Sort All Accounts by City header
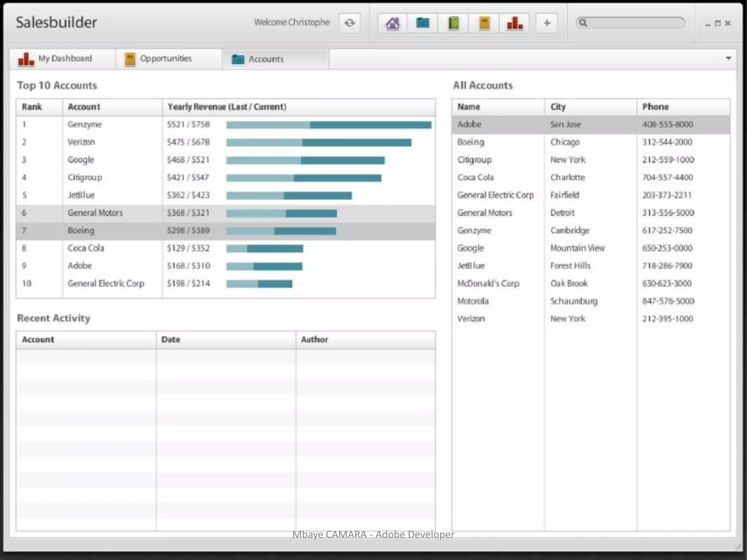This screenshot has height=560, width=747. click(x=558, y=107)
